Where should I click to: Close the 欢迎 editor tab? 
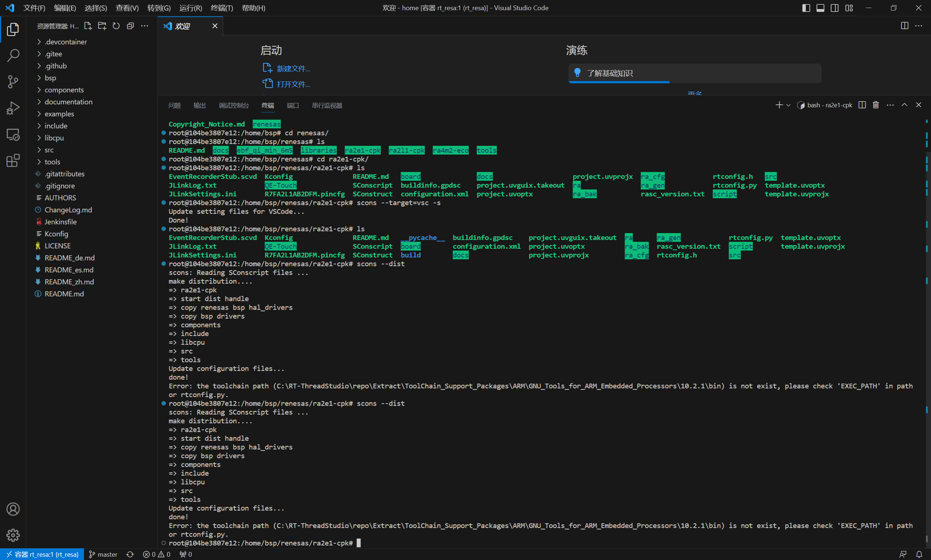pos(215,26)
